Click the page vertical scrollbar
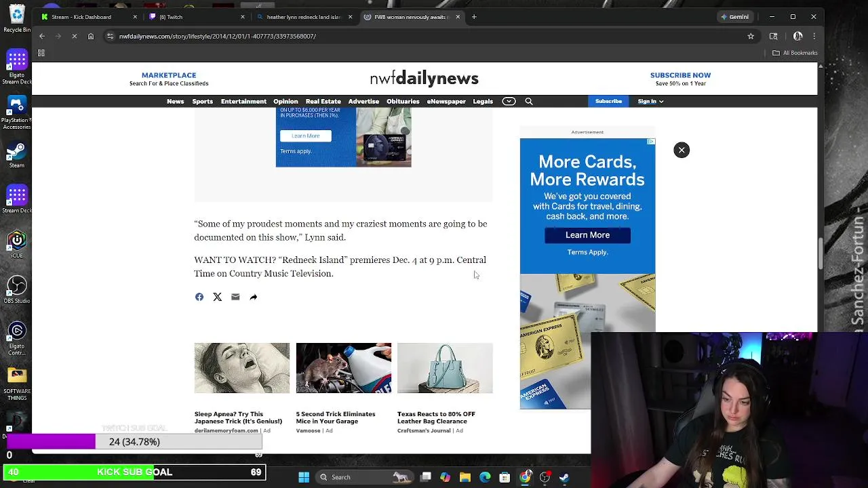 click(821, 254)
